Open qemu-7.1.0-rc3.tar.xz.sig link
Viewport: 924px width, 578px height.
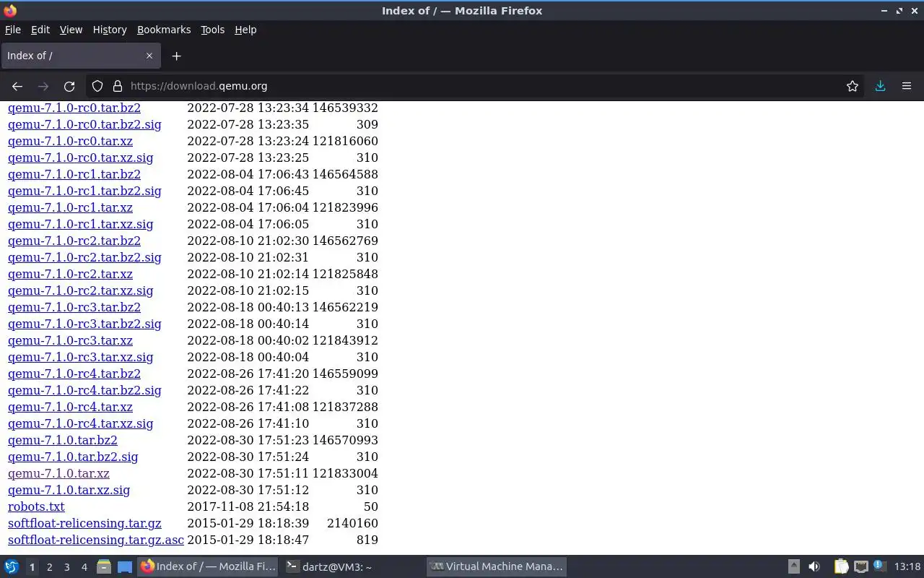pos(80,357)
